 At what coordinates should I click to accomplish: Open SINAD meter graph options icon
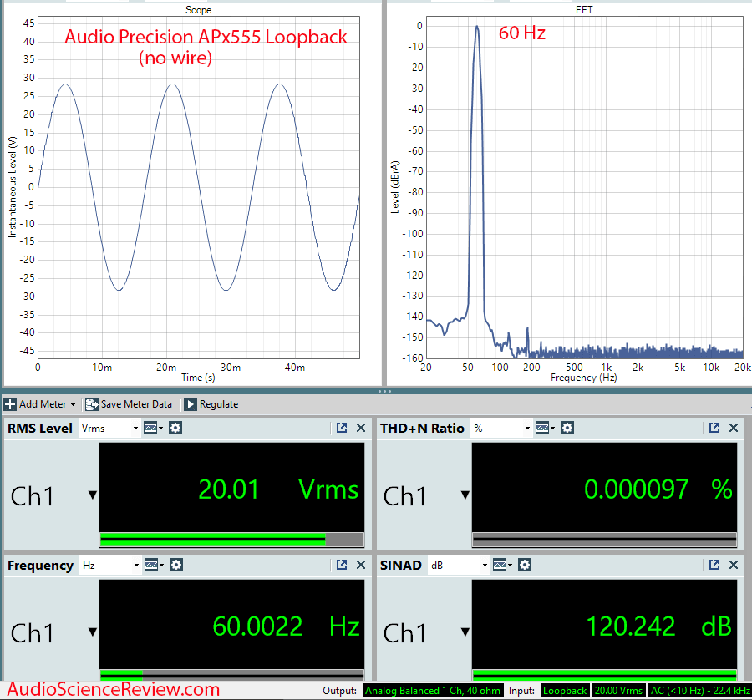502,565
